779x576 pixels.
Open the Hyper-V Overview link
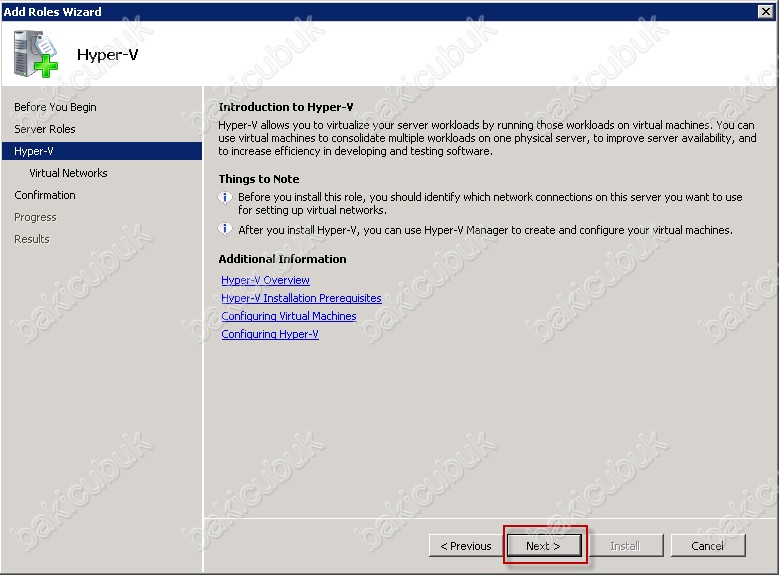click(x=265, y=280)
